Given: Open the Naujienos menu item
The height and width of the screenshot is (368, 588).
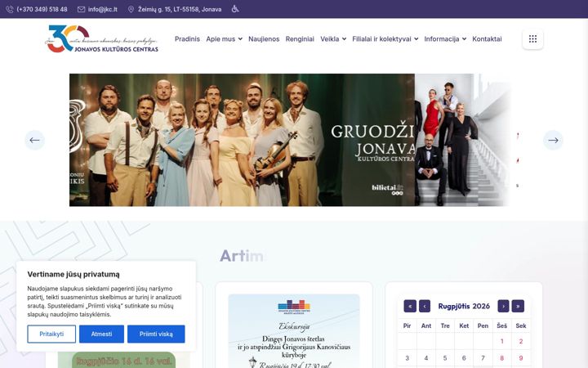Looking at the screenshot, I should 264,39.
